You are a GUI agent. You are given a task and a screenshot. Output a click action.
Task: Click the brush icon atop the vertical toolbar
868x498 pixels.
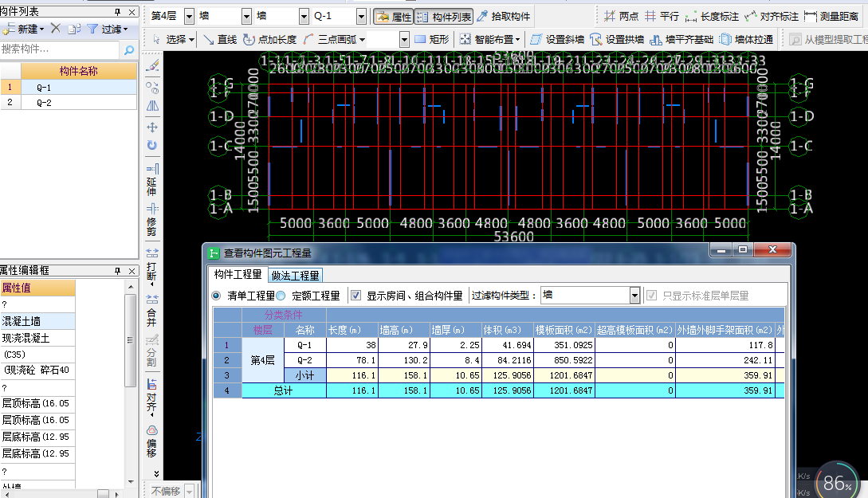coord(153,65)
